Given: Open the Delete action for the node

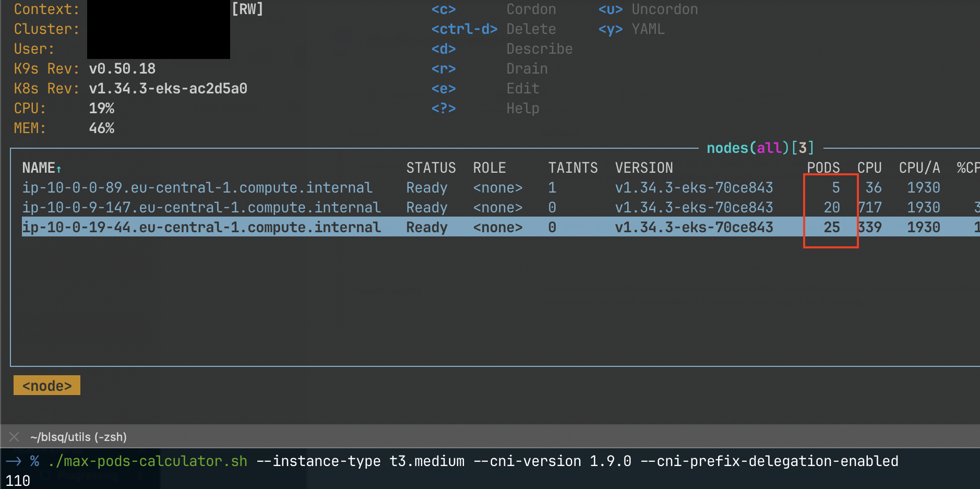Looking at the screenshot, I should 463,29.
